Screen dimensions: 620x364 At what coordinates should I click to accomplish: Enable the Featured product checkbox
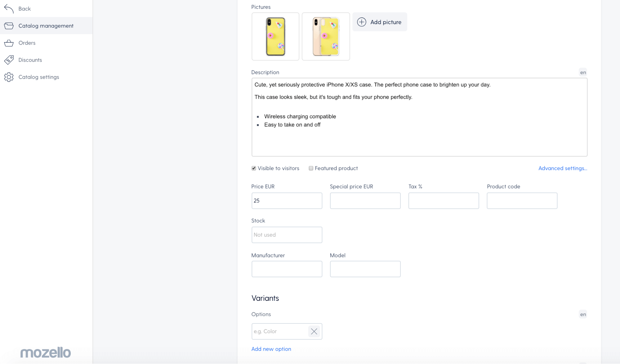pos(311,168)
